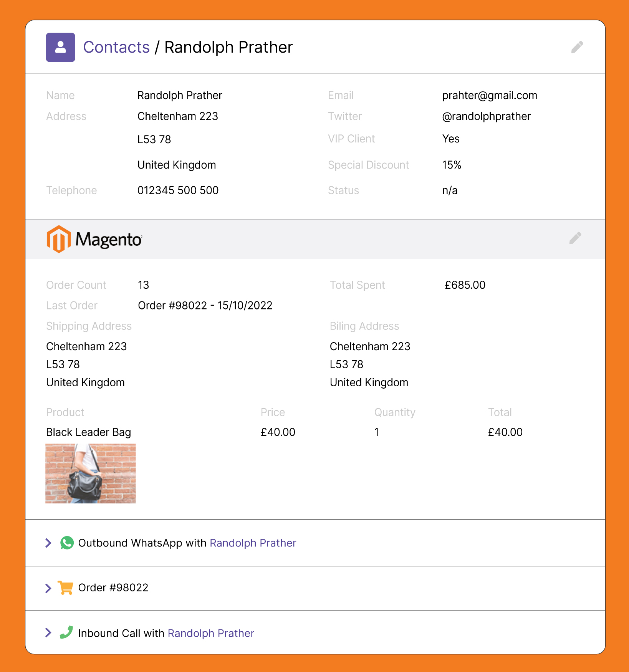Click the purple contact avatar icon

pyautogui.click(x=60, y=47)
